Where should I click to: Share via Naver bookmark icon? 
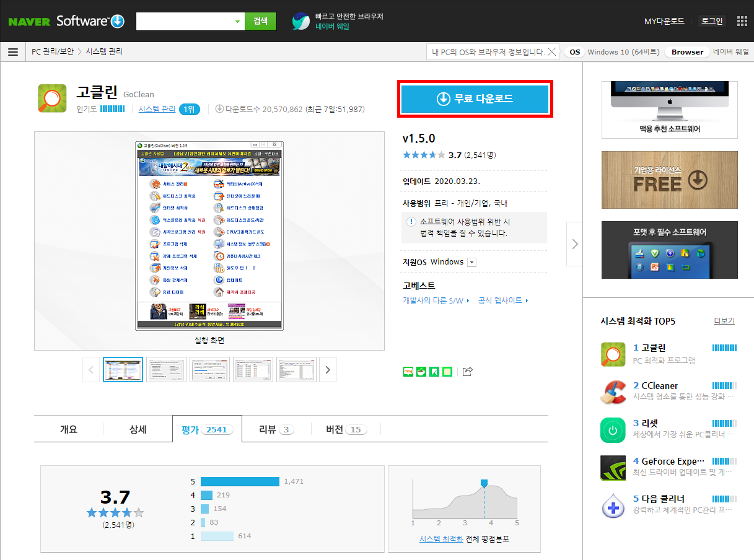point(434,372)
